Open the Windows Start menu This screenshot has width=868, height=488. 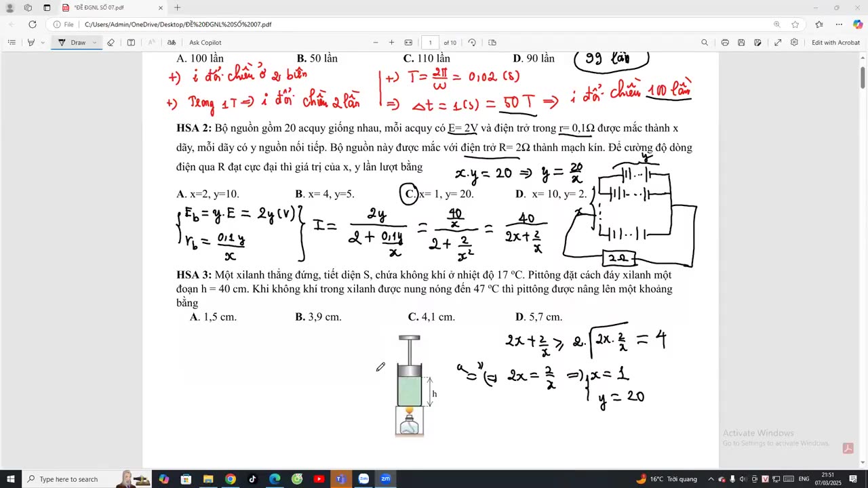[x=10, y=479]
